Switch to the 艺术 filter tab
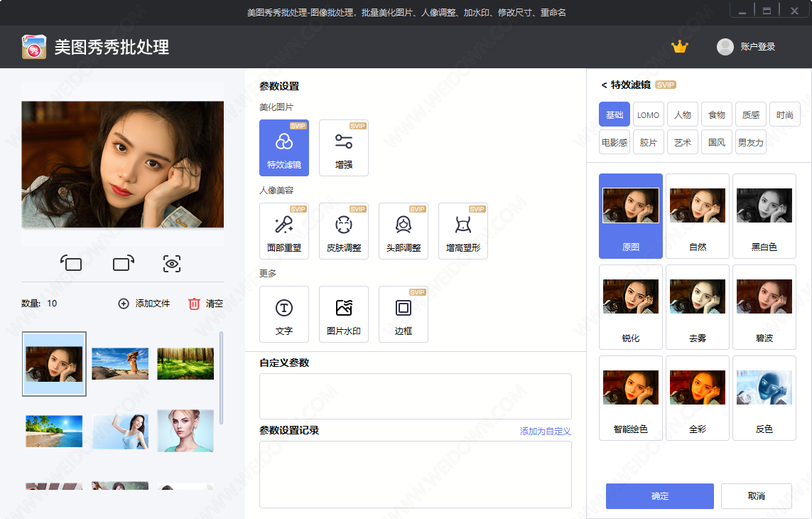 (x=683, y=142)
